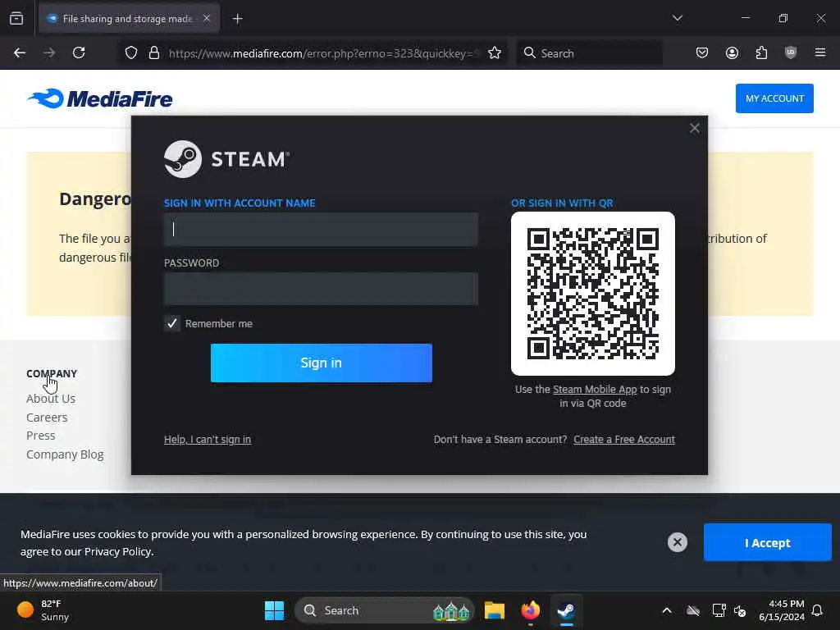Click the network display tray icon
Image resolution: width=840 pixels, height=630 pixels.
[719, 610]
